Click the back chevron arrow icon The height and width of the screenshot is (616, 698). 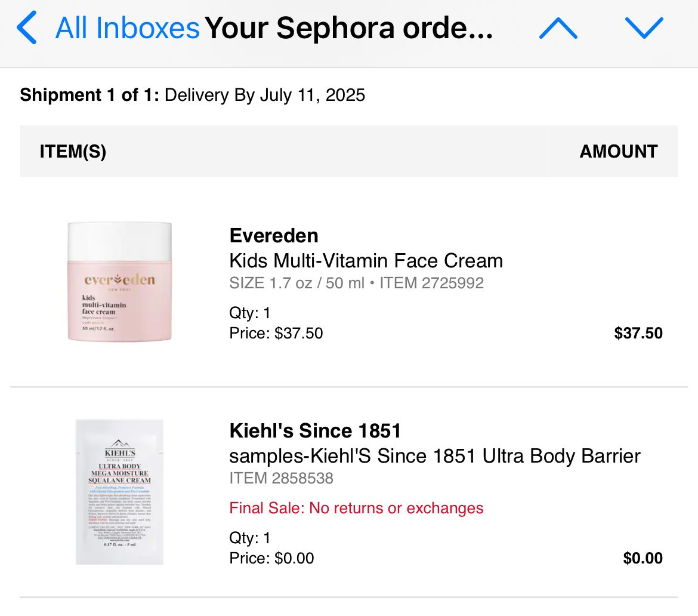26,27
